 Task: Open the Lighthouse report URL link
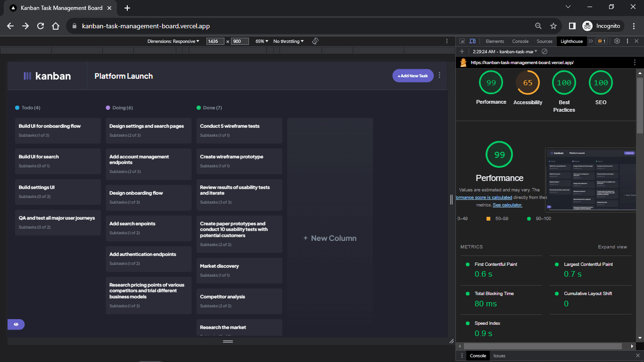coord(522,62)
